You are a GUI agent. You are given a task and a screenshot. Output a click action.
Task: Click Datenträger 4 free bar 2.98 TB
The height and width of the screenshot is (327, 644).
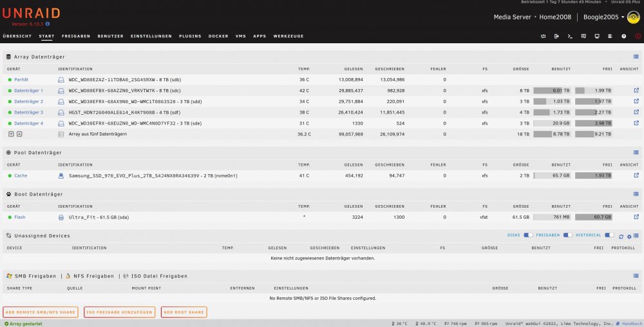(x=594, y=123)
